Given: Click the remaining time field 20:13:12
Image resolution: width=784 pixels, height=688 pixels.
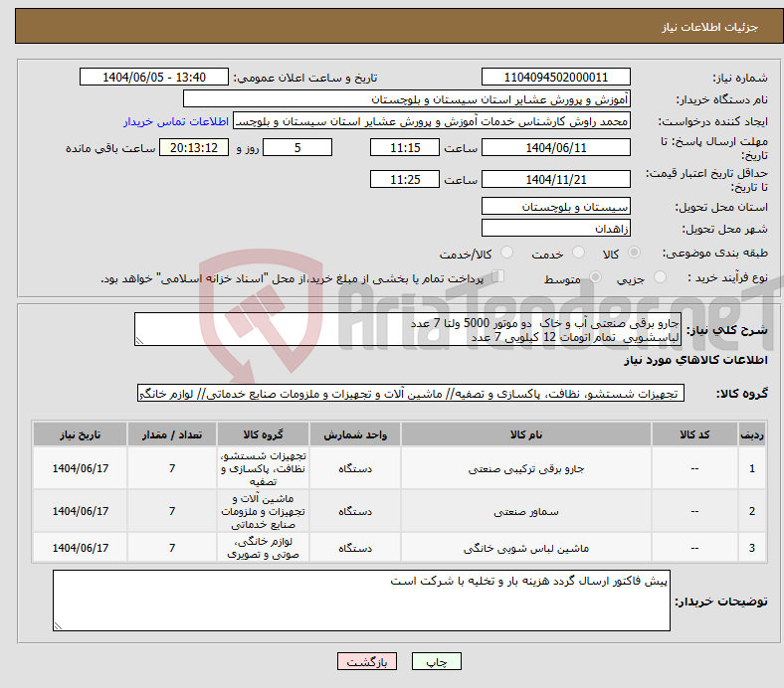Looking at the screenshot, I should click(x=194, y=147).
